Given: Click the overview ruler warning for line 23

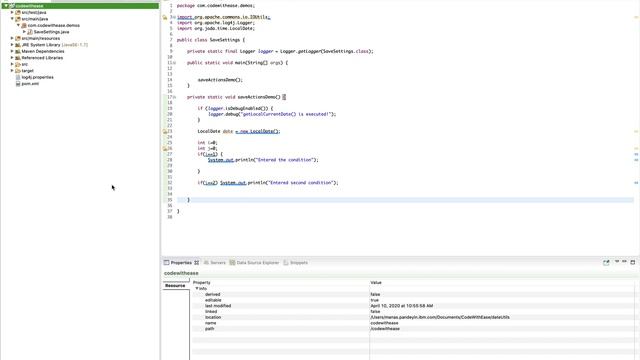Looking at the screenshot, I should click(636, 131).
